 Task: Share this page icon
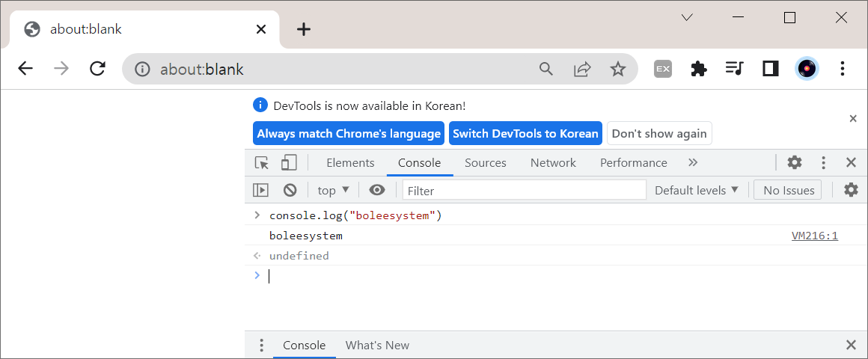582,69
